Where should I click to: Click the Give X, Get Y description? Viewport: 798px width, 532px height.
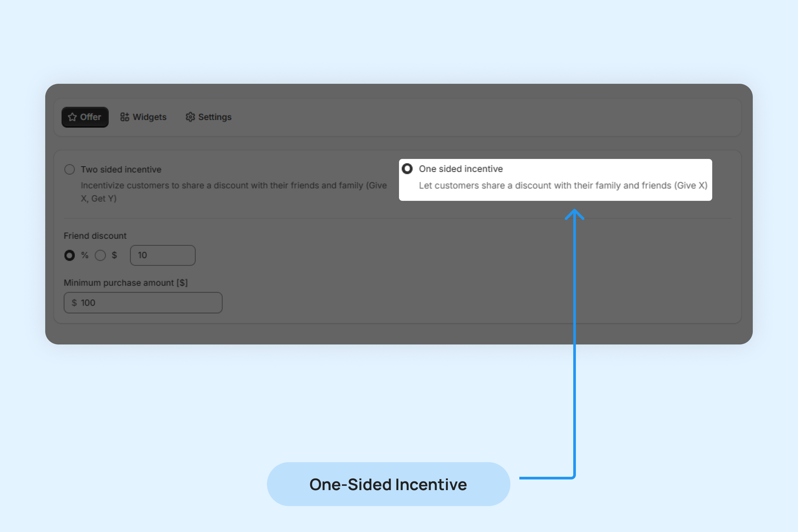coord(233,192)
